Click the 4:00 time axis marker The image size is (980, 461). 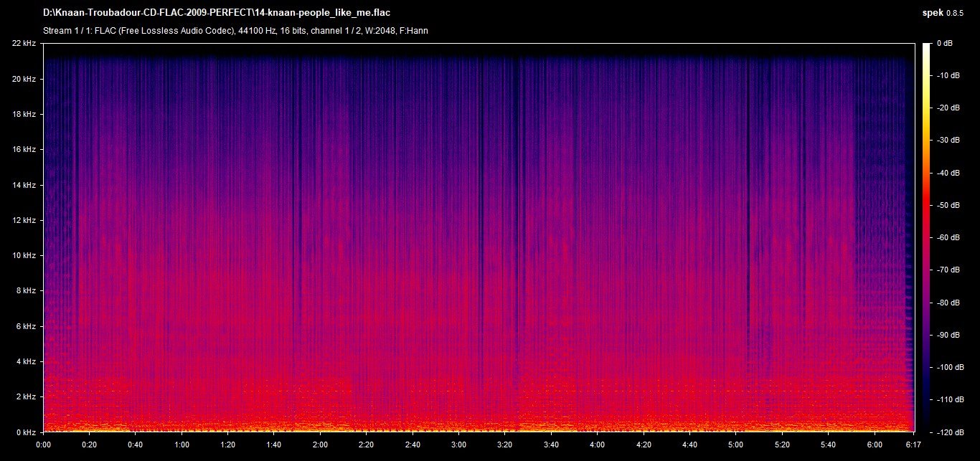[x=598, y=445]
